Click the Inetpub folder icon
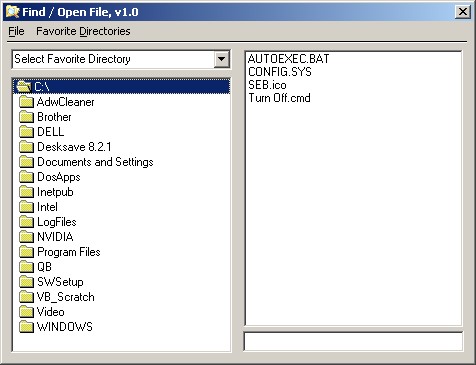 click(26, 192)
